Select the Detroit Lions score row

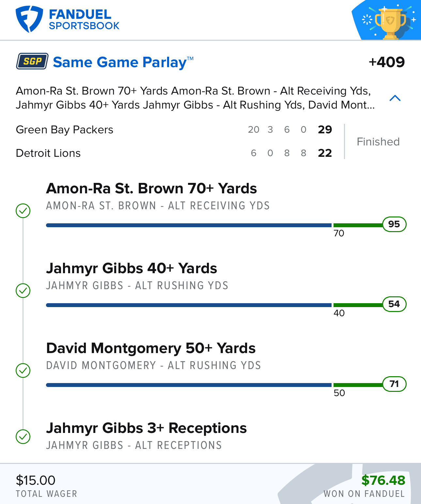point(174,153)
